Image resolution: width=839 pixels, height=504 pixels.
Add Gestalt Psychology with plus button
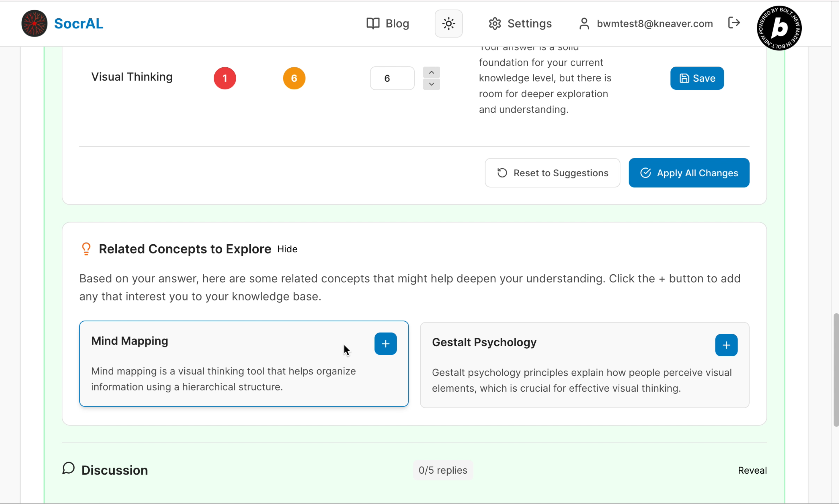tap(726, 345)
